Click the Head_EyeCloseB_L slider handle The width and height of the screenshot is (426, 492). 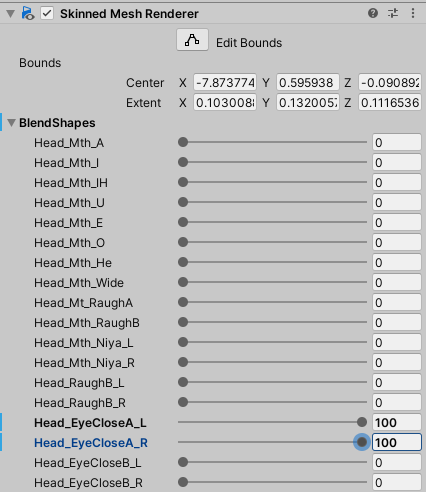click(183, 462)
